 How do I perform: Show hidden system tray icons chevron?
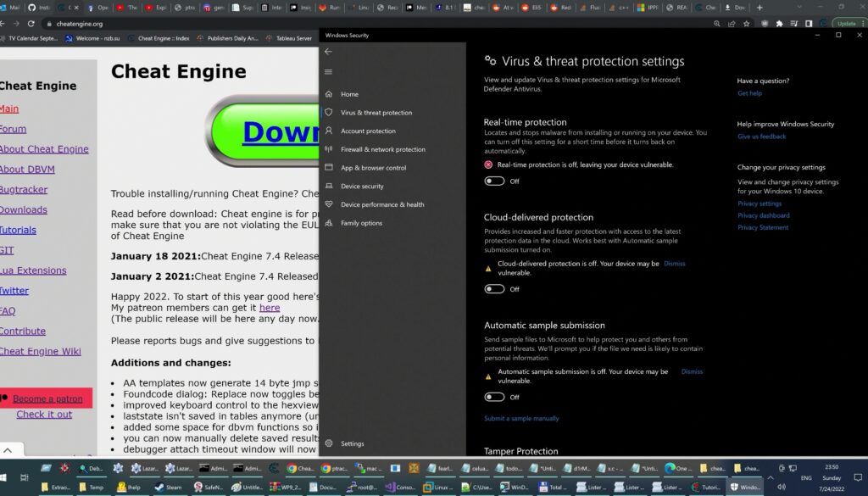(770, 477)
